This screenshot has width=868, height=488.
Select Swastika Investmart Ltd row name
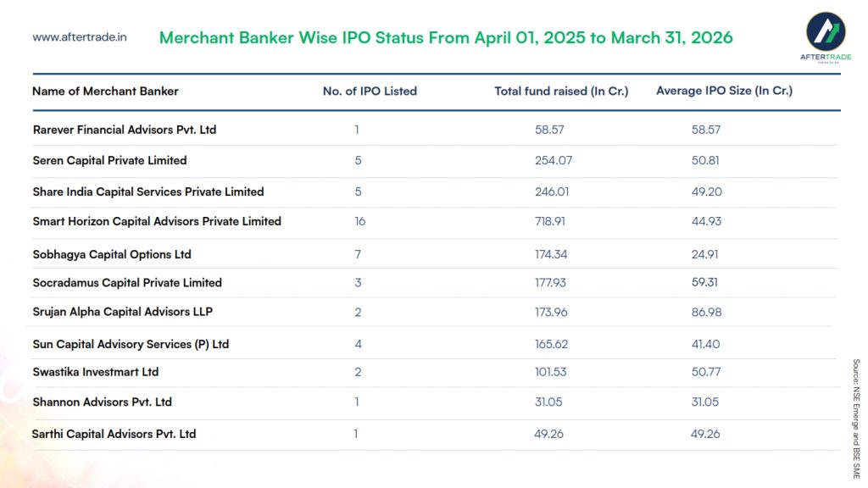(x=96, y=372)
